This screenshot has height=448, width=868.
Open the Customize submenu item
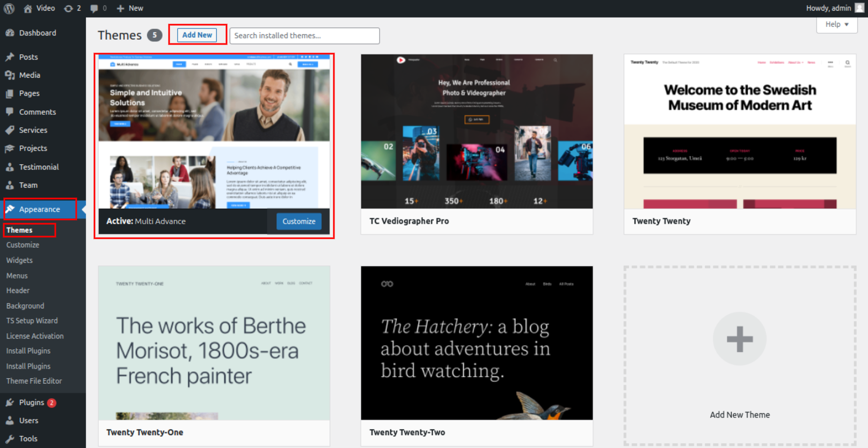[23, 245]
